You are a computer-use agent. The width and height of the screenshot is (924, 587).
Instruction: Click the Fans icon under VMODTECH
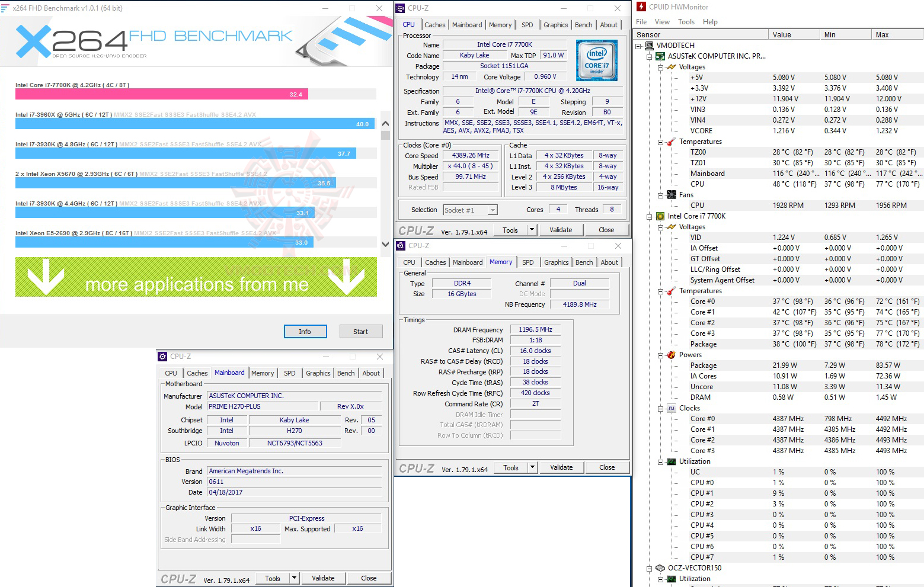(672, 194)
